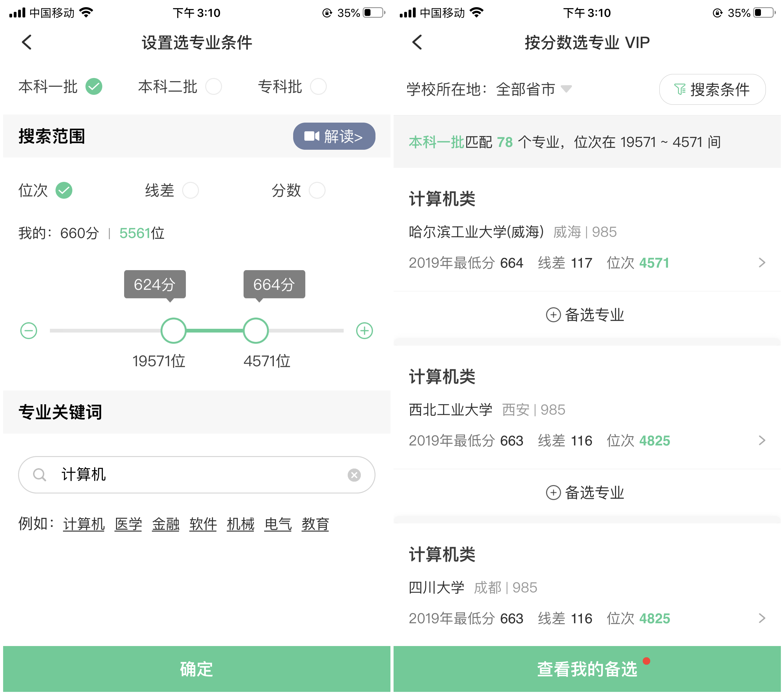Pick example keyword 医学
This screenshot has width=784, height=695.
[x=128, y=524]
